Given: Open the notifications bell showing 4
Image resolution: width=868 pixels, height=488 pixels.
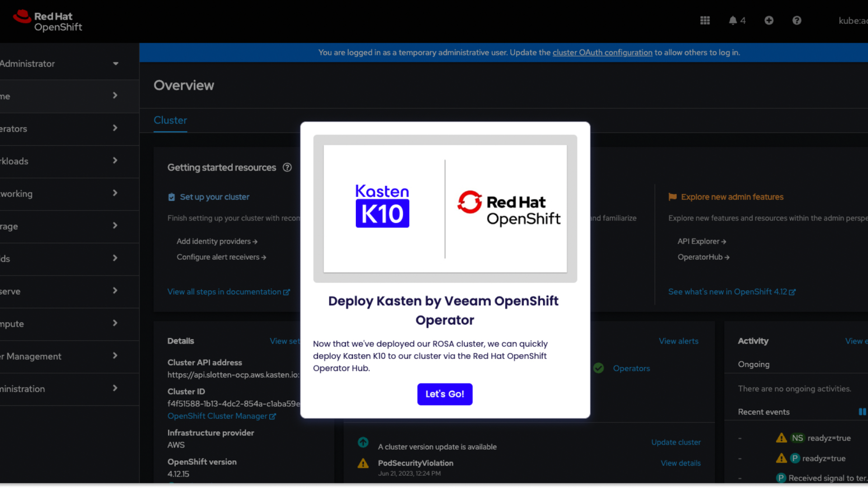Looking at the screenshot, I should tap(737, 20).
